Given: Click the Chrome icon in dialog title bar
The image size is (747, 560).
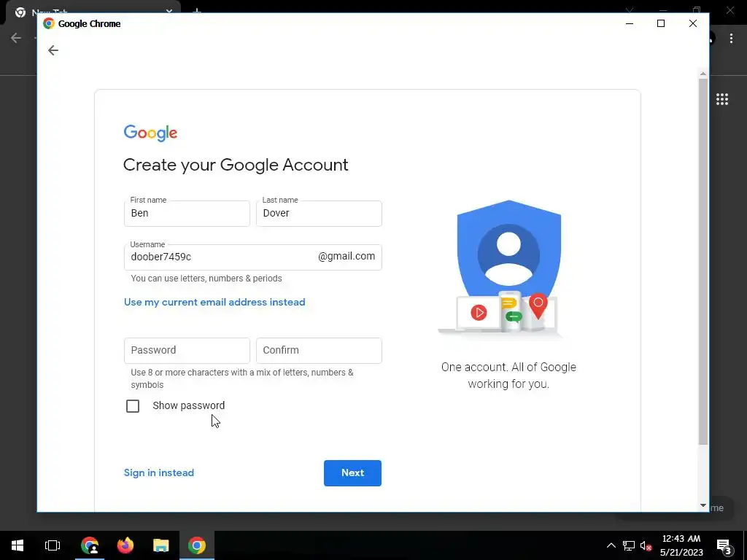Looking at the screenshot, I should 49,23.
